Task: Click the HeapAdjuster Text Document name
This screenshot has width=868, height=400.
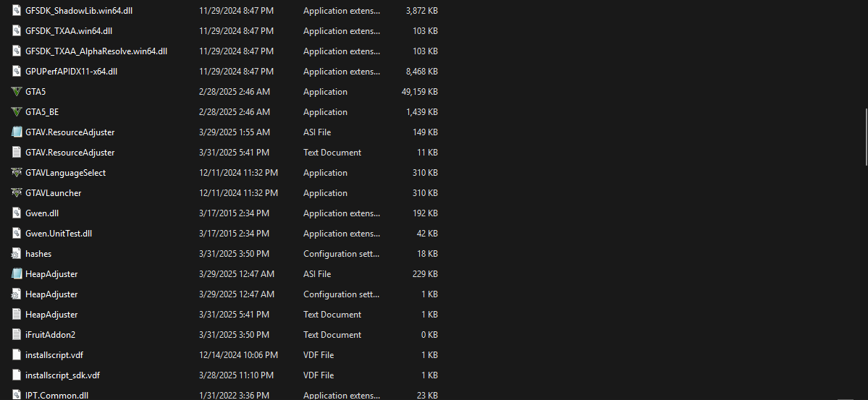Action: coord(51,315)
